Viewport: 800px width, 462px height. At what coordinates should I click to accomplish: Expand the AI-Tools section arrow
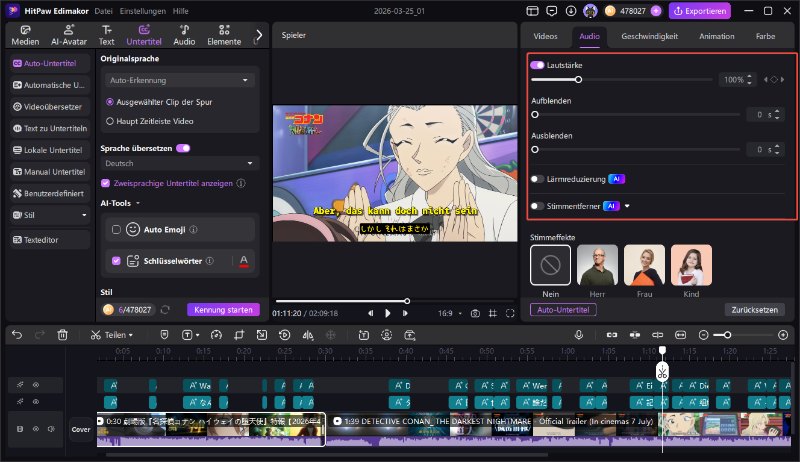(x=138, y=203)
